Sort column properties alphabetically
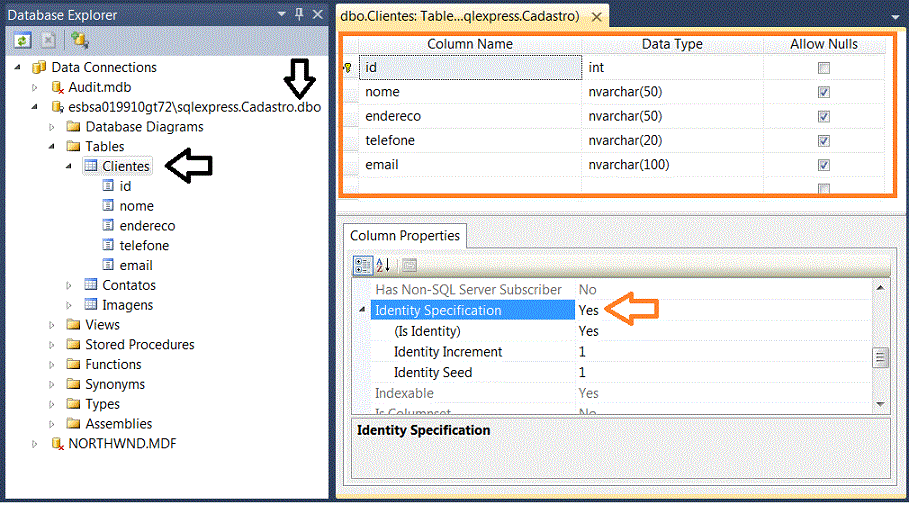The width and height of the screenshot is (909, 505). 384,265
